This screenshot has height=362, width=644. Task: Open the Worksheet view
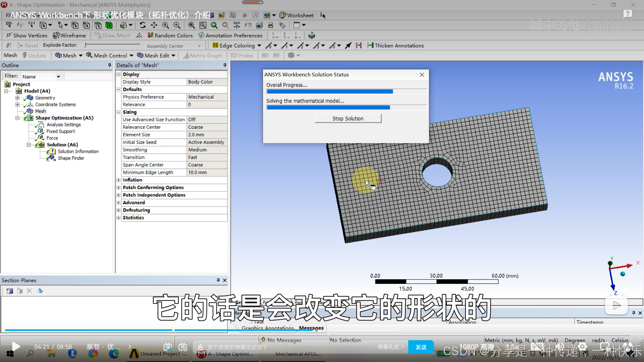297,15
